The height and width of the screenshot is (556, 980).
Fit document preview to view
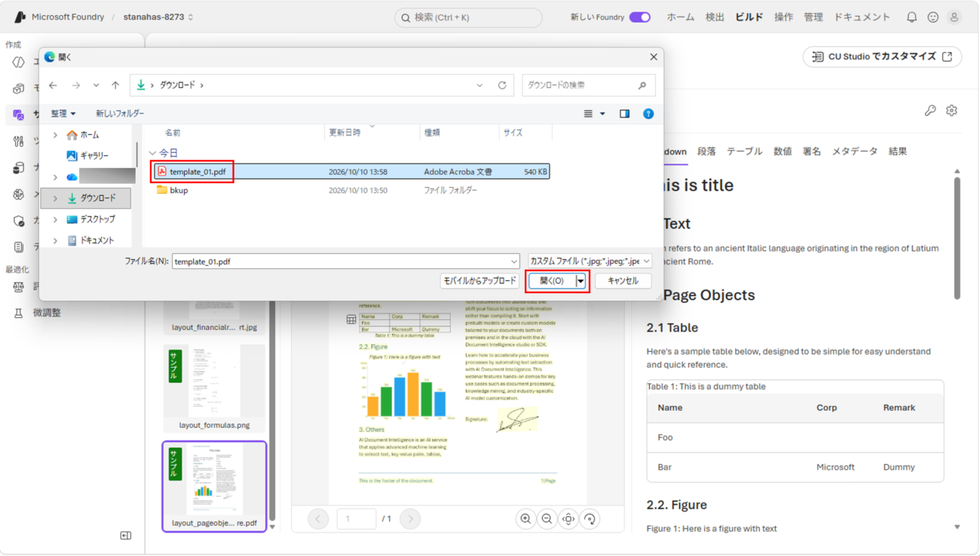568,518
